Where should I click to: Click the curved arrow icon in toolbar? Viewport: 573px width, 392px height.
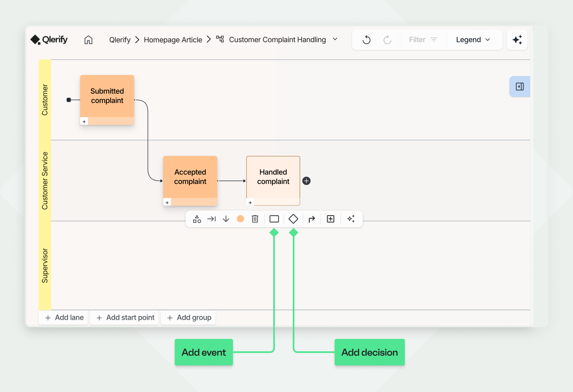point(312,219)
